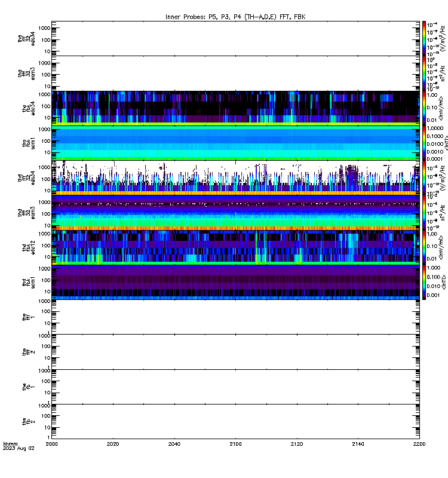Click the thd fbk edc12 spectrogram plot
448x478 pixels.
(x=235, y=247)
